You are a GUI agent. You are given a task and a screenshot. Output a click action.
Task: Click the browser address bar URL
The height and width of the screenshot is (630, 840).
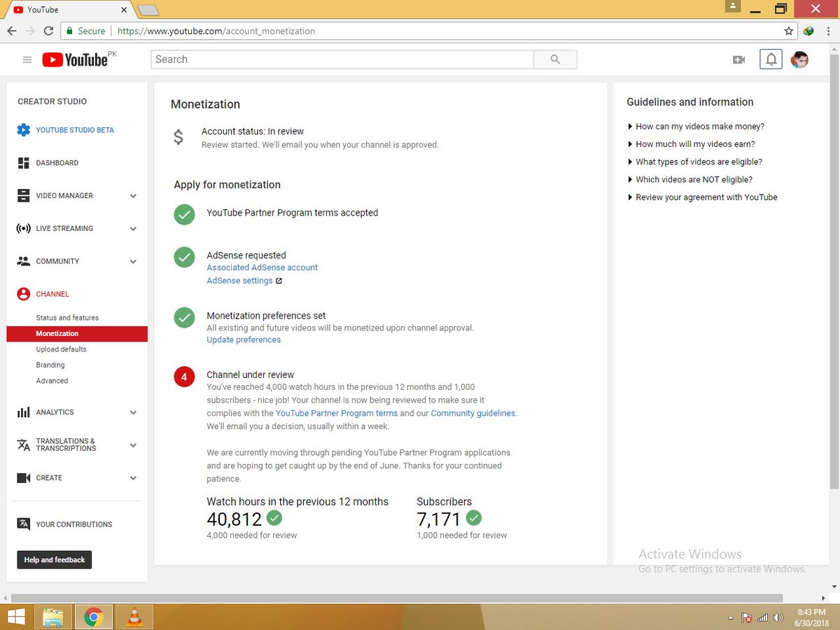click(216, 31)
